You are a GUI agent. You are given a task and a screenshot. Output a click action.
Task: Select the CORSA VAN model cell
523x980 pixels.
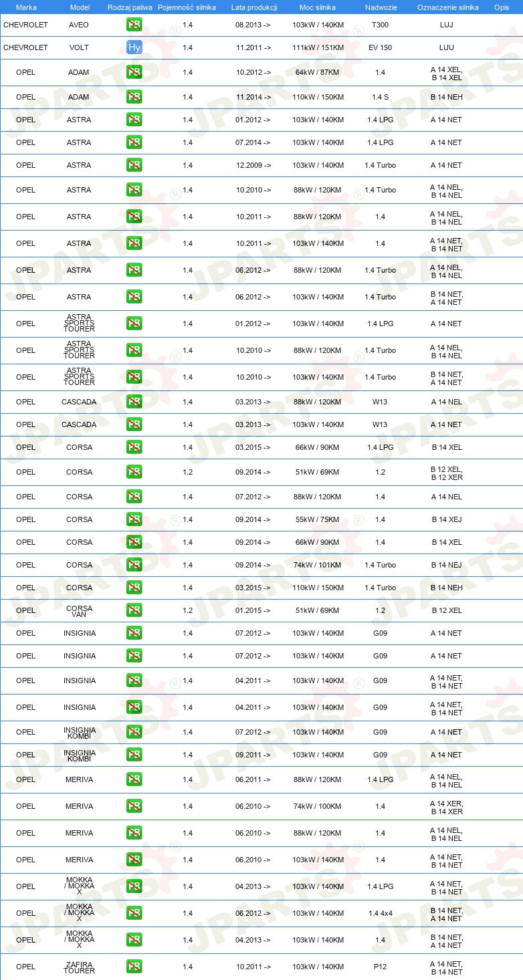click(79, 611)
